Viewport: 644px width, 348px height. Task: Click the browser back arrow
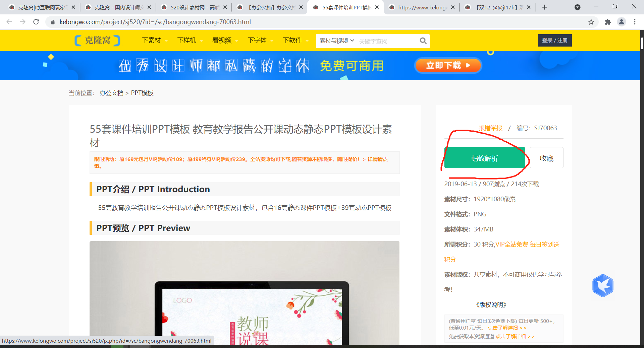coord(9,22)
